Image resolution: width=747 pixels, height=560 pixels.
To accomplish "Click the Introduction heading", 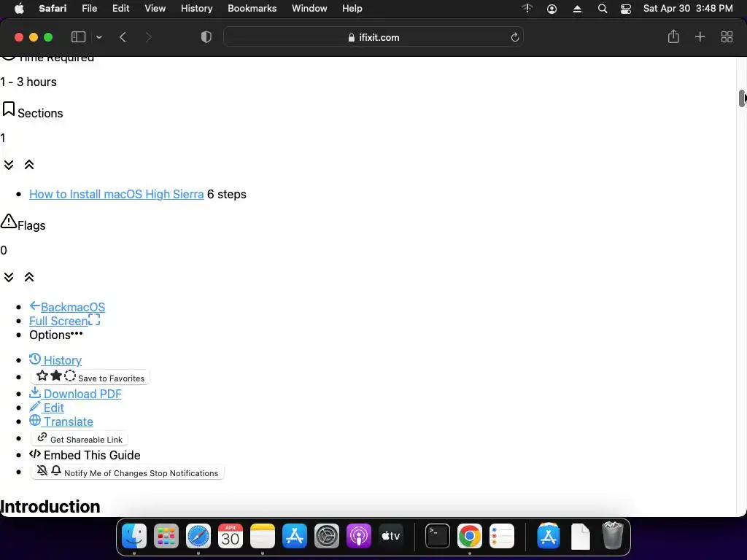I will pyautogui.click(x=50, y=507).
